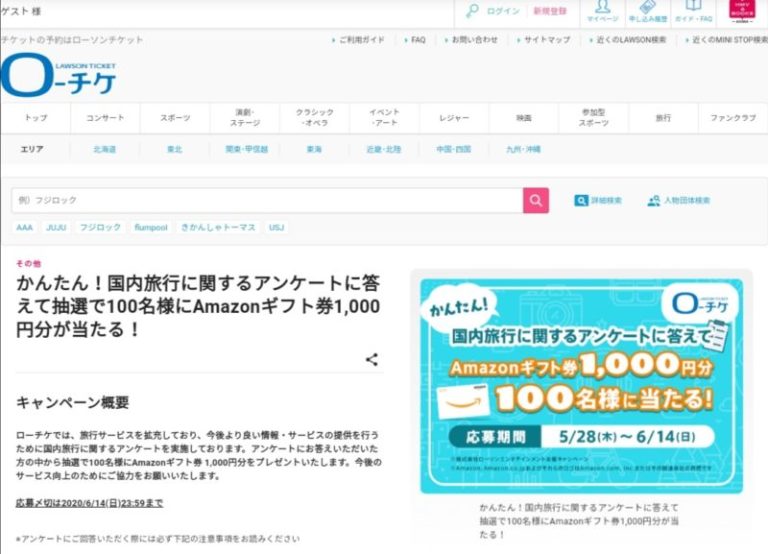The width and height of the screenshot is (768, 554).
Task: Choose the 北海道 area filter
Action: (x=105, y=149)
